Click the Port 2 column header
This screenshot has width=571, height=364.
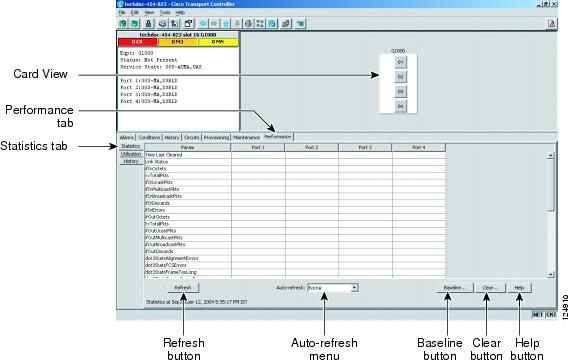tap(312, 147)
